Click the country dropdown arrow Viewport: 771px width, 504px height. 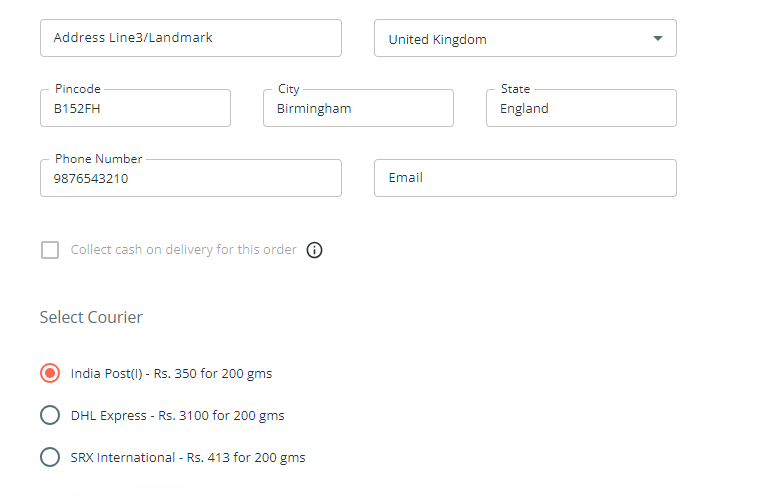click(x=657, y=38)
